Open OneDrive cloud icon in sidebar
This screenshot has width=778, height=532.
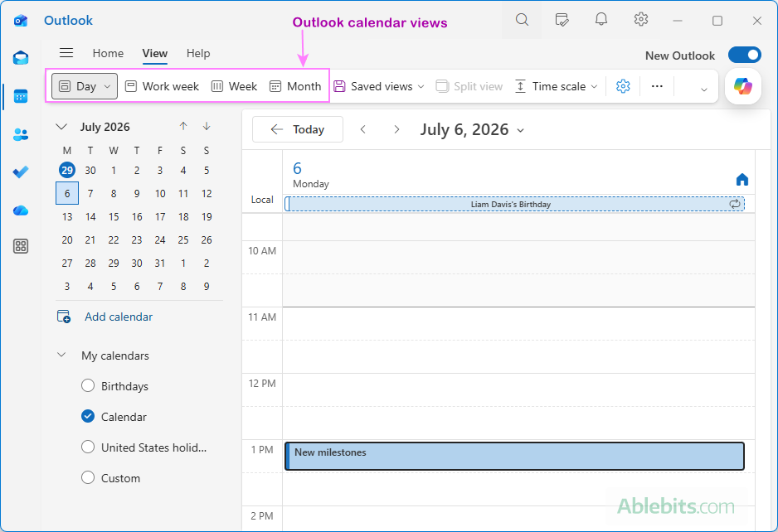[x=21, y=210]
